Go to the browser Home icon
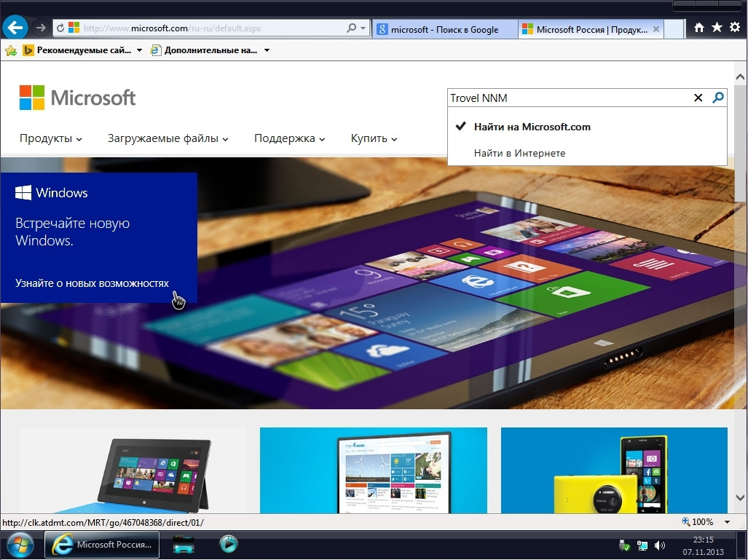This screenshot has width=748, height=560. pos(699,28)
